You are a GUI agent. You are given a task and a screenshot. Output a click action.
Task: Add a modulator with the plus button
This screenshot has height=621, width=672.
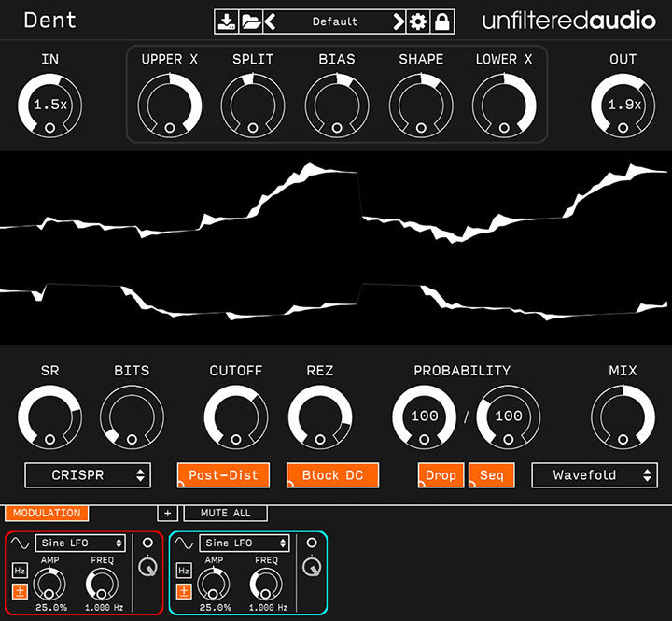point(168,513)
